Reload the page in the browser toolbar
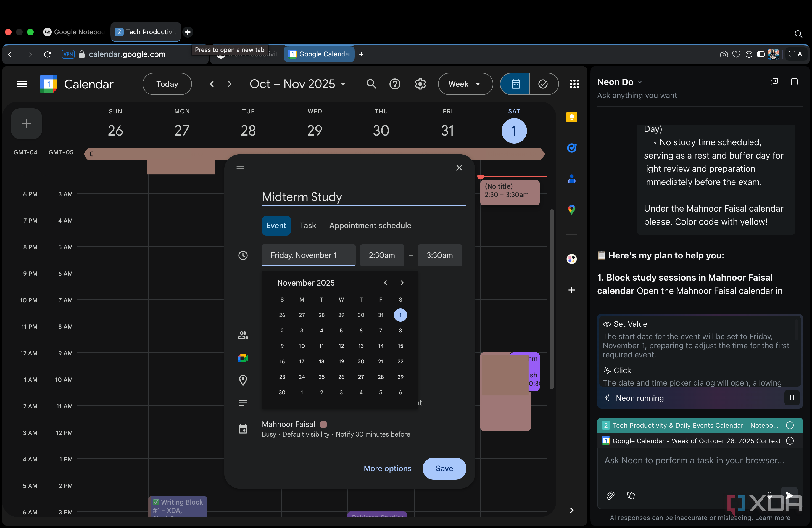 (x=48, y=54)
